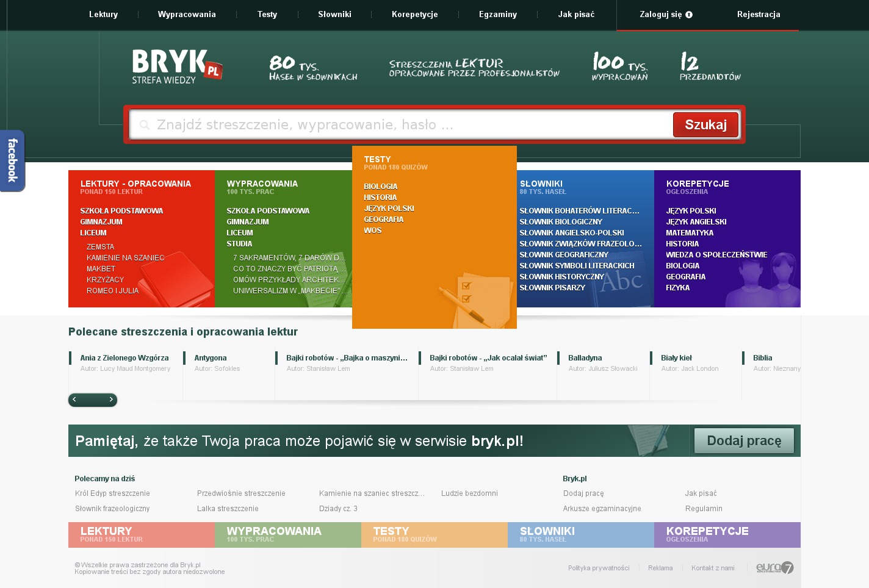Open Lalka streszczenie link
869x588 pixels.
(228, 509)
